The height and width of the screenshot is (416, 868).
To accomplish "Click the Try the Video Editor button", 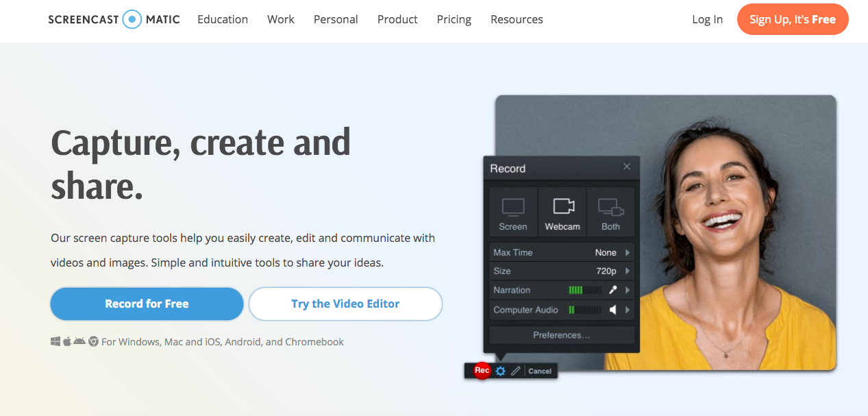I will (x=345, y=304).
